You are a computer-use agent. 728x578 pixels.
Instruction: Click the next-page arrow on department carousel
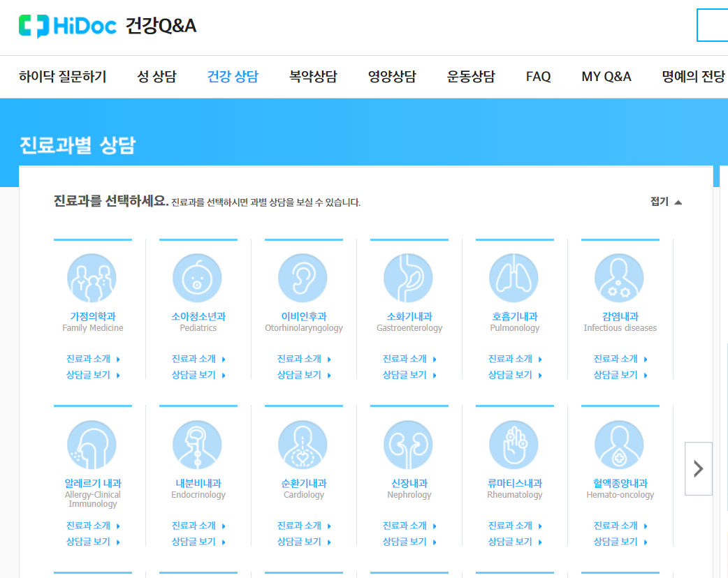[698, 468]
